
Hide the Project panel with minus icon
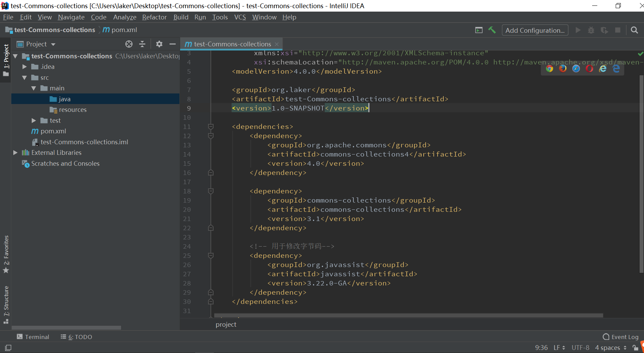pyautogui.click(x=173, y=44)
